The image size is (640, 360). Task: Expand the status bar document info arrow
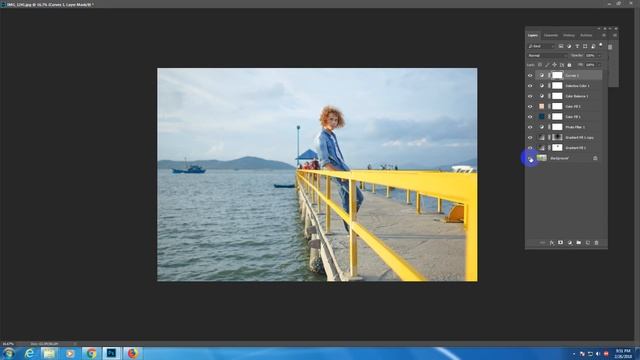[75, 344]
